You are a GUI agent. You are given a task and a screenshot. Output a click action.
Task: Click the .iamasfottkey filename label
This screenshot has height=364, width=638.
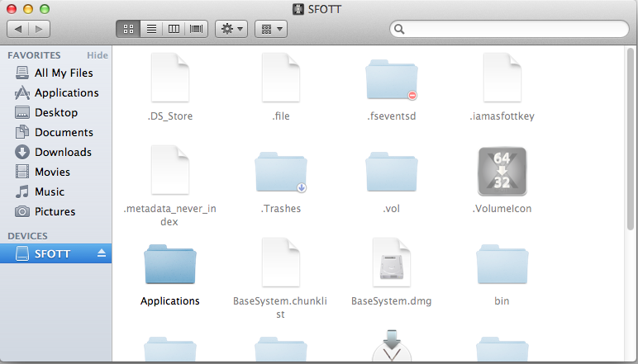(x=502, y=116)
